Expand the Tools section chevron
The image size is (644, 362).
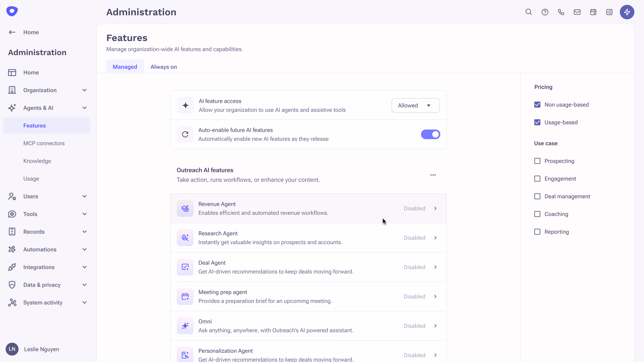click(x=85, y=214)
